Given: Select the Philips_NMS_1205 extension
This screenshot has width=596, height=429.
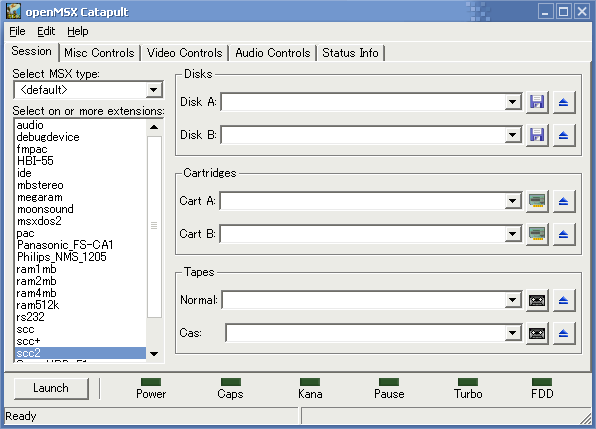Looking at the screenshot, I should point(81,257).
